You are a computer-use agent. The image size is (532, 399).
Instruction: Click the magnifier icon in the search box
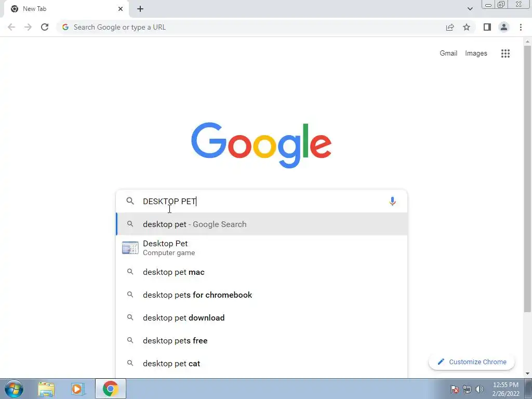[x=130, y=201]
